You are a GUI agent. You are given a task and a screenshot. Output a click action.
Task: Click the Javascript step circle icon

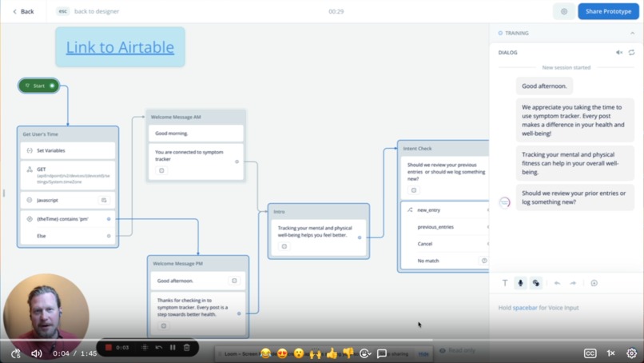[x=30, y=200]
